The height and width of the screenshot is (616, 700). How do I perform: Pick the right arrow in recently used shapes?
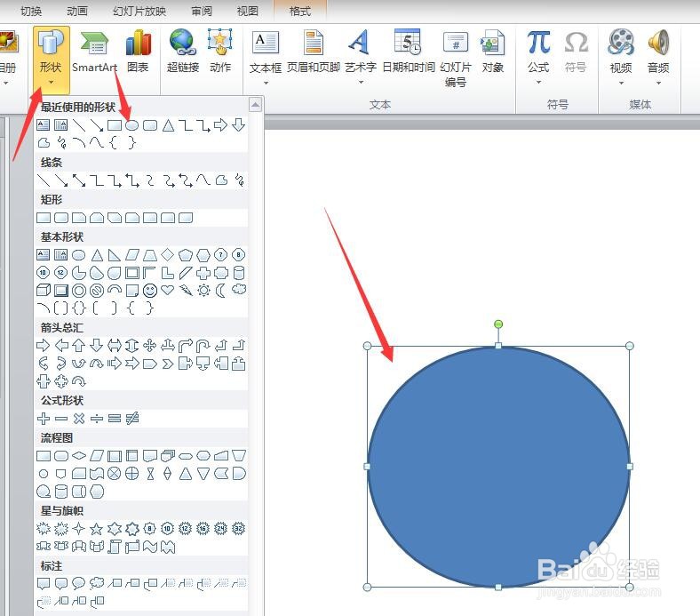click(220, 125)
